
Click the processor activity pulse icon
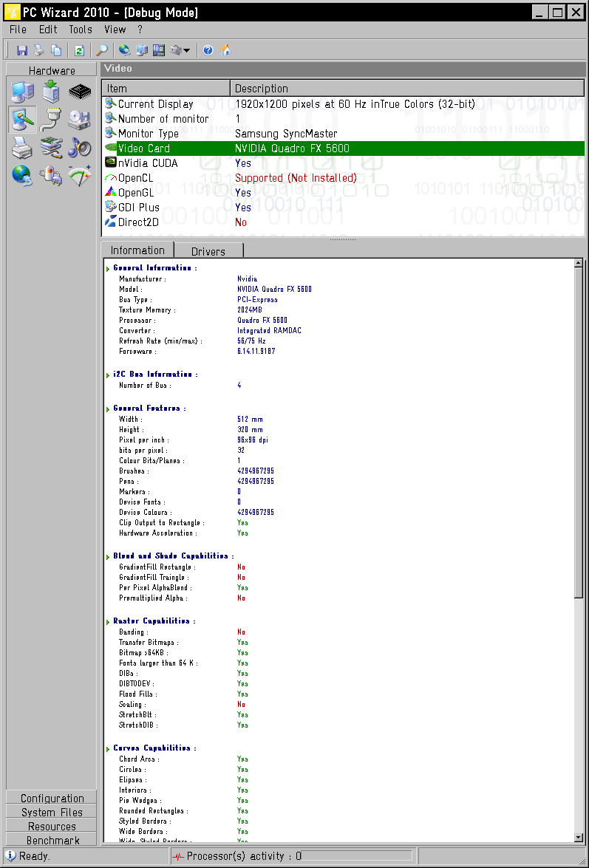click(x=178, y=856)
